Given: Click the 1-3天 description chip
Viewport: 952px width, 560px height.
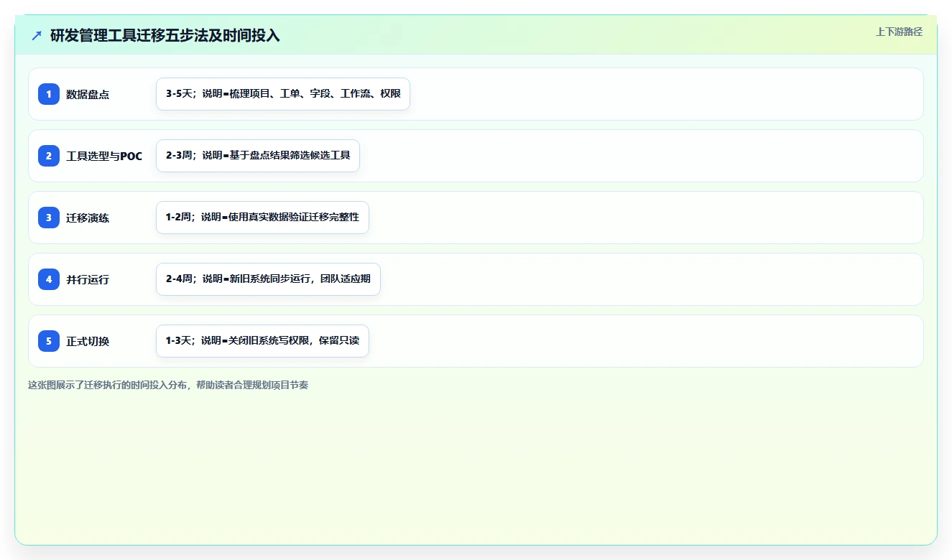Looking at the screenshot, I should 262,341.
